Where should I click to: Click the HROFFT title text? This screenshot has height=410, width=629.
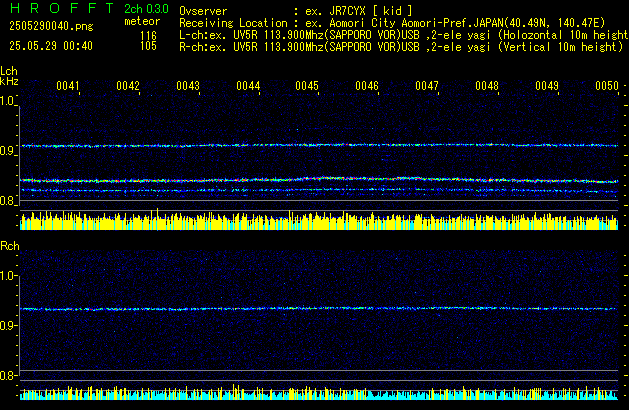pos(62,8)
